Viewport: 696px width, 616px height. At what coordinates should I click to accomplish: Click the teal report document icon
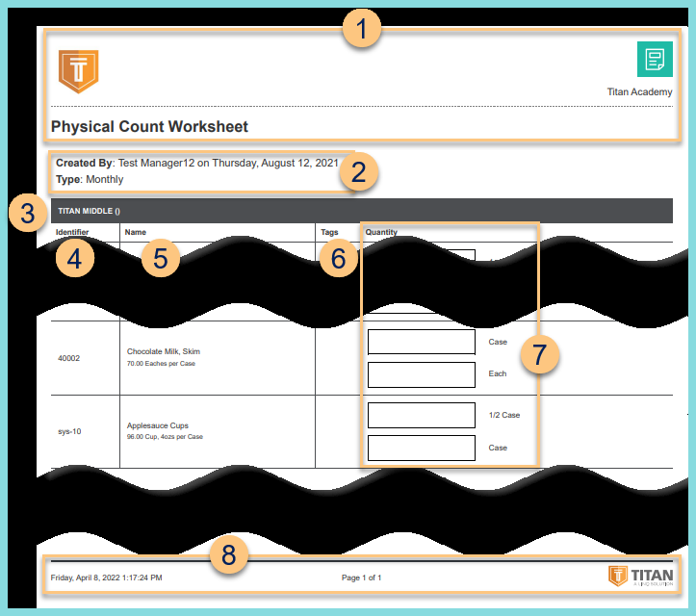(x=655, y=59)
